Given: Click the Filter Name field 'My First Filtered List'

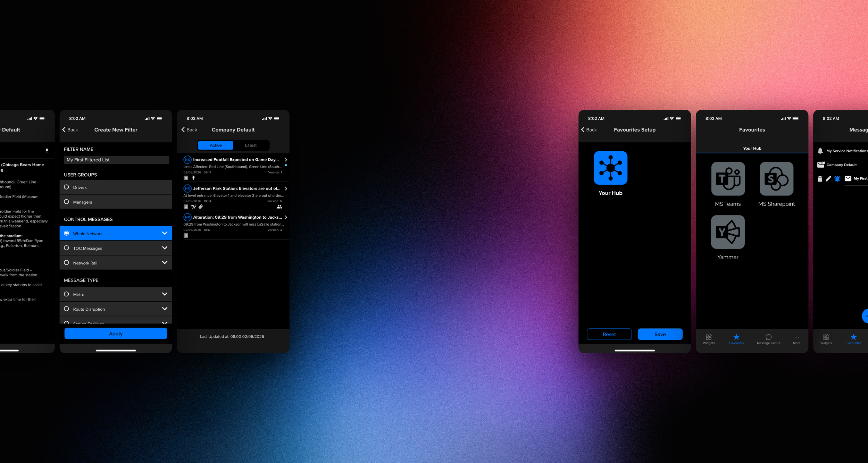Looking at the screenshot, I should coord(116,160).
